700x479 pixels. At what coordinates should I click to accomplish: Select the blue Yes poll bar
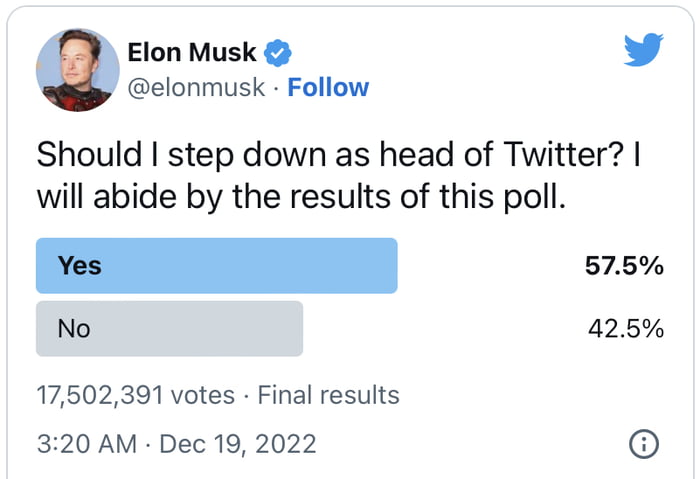click(x=216, y=266)
